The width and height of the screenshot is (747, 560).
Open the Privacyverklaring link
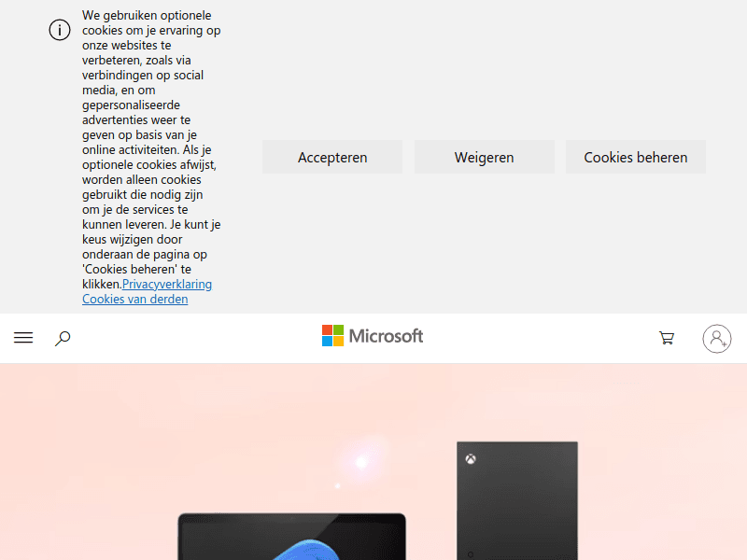(165, 284)
